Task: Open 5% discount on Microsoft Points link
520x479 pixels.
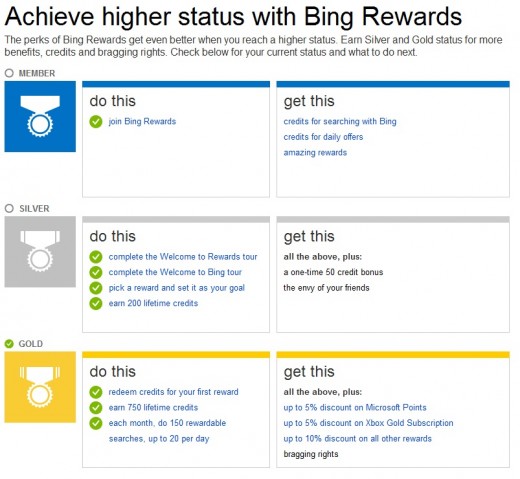Action: pyautogui.click(x=355, y=408)
